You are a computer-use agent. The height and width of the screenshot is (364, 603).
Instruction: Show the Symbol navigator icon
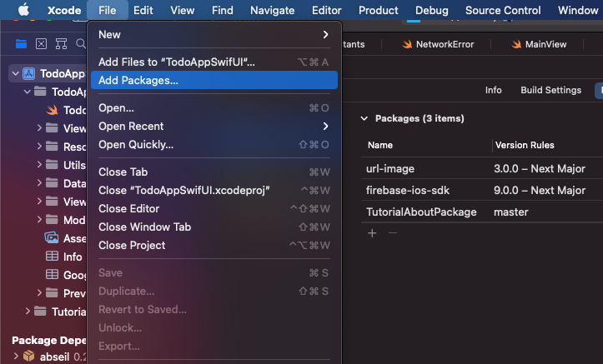(61, 44)
